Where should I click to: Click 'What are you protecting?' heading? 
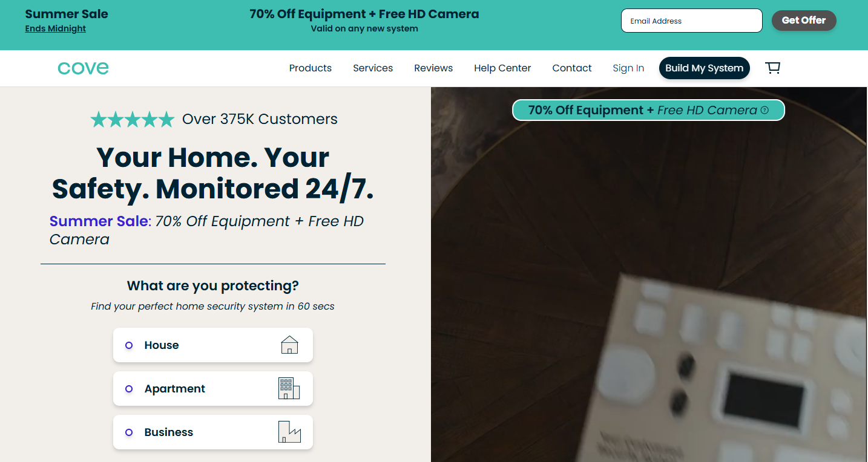point(213,285)
